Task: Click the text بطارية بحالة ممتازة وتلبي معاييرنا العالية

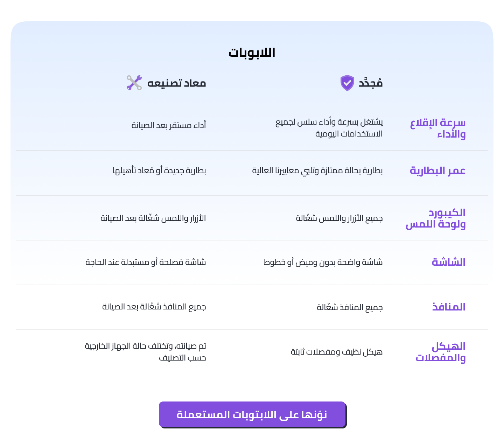Action: coord(317,171)
